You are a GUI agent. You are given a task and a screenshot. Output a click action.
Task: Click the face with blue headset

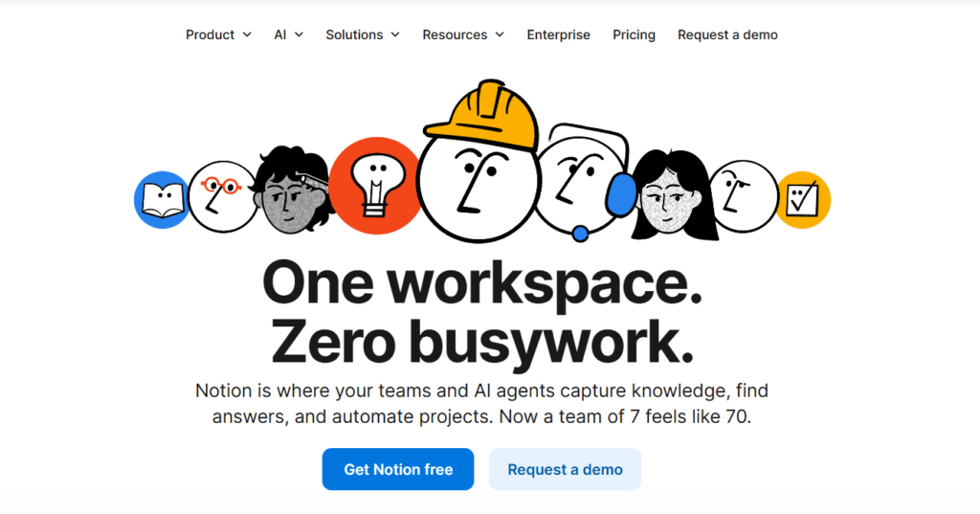[x=585, y=181]
